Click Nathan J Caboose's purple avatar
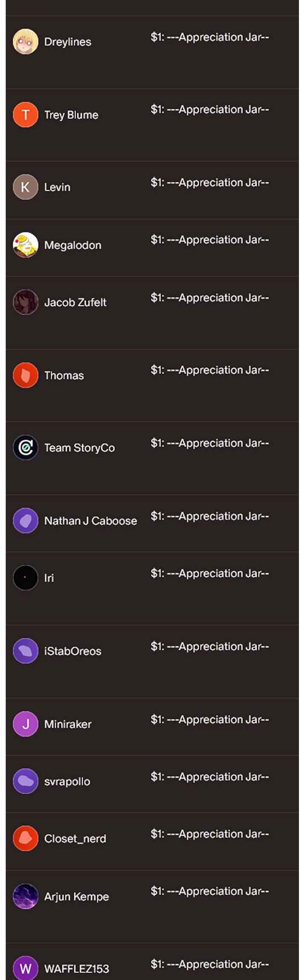 (x=26, y=520)
